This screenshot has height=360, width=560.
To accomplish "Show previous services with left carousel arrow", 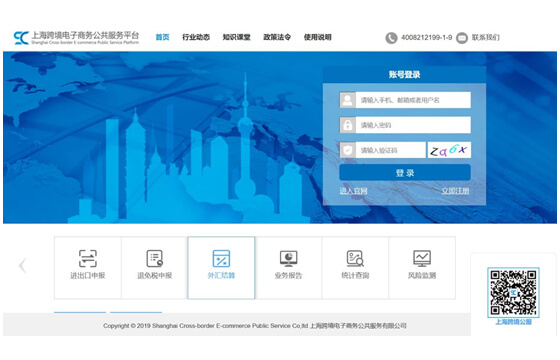I will tap(22, 265).
